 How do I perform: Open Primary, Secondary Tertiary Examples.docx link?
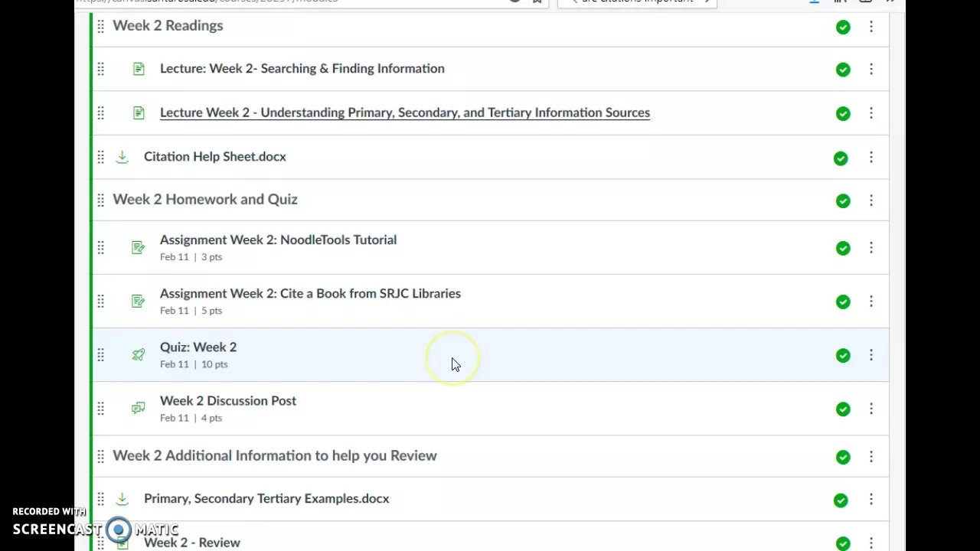(266, 498)
